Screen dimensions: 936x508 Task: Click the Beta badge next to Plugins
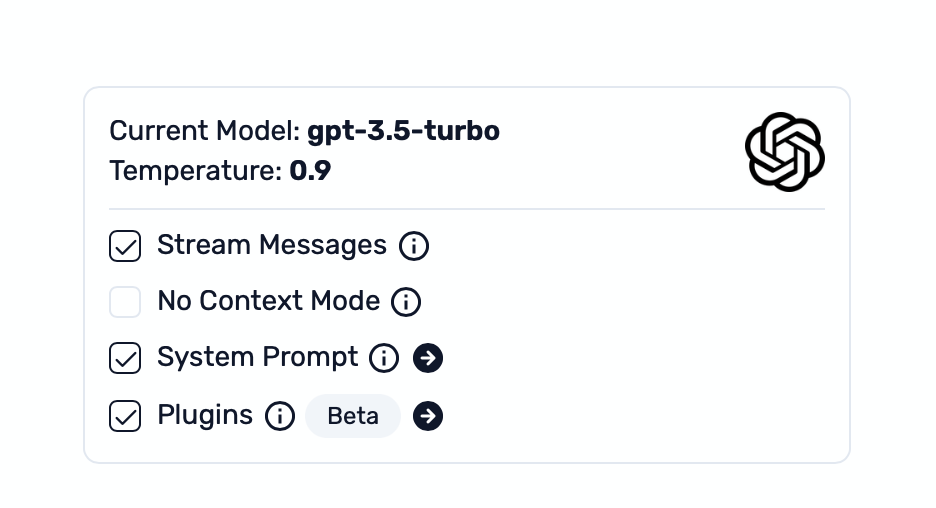(353, 416)
